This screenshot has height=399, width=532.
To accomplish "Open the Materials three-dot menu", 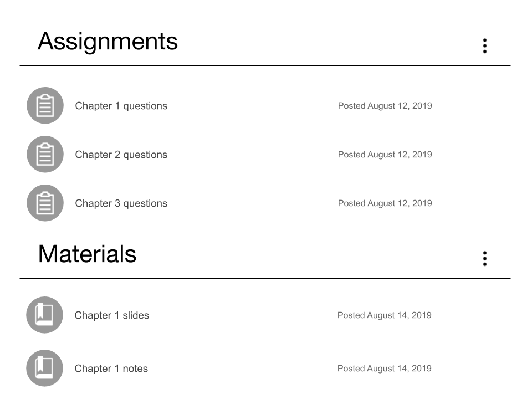I will pyautogui.click(x=485, y=259).
